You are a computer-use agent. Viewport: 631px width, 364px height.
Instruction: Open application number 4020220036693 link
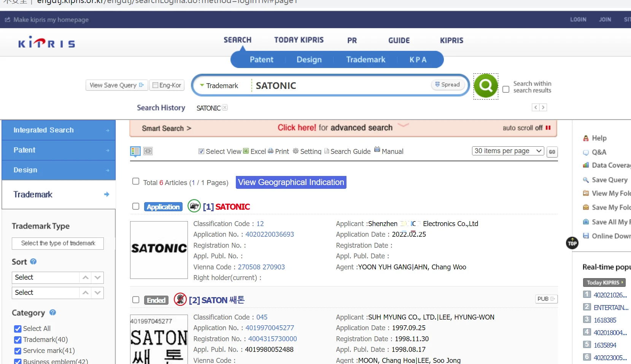[270, 234]
